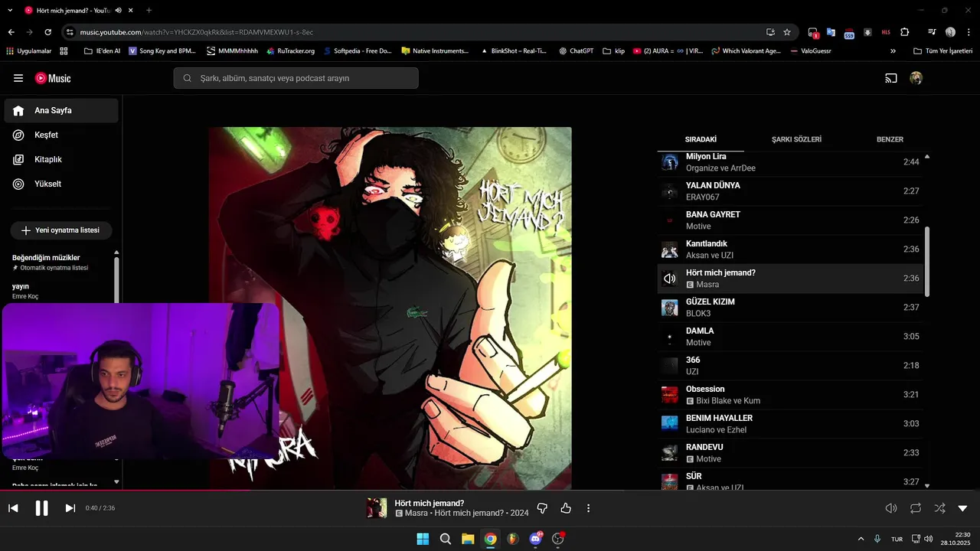Click the GÜZEL KIZIM queue thumbnail
This screenshot has width=980, height=551.
pyautogui.click(x=670, y=308)
